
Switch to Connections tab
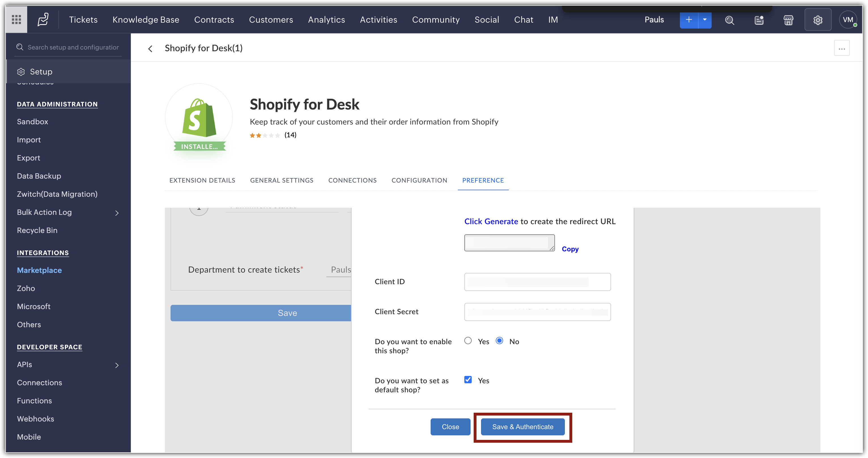pos(352,180)
